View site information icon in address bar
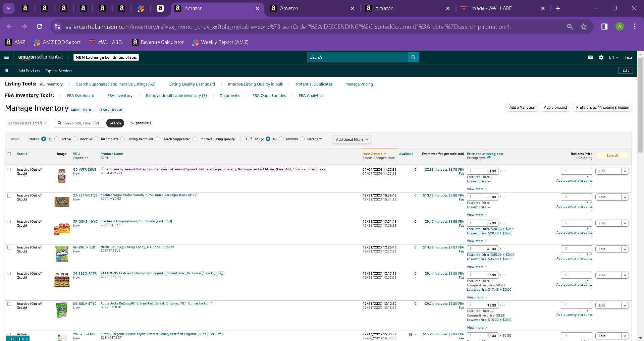The height and width of the screenshot is (341, 644). point(57,26)
